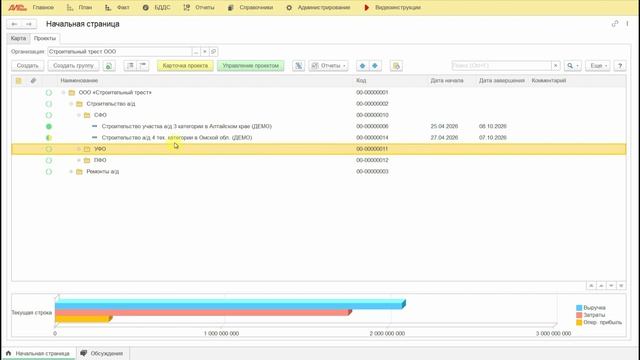Click the link icon at top right
This screenshot has height=360, width=640.
click(x=615, y=24)
